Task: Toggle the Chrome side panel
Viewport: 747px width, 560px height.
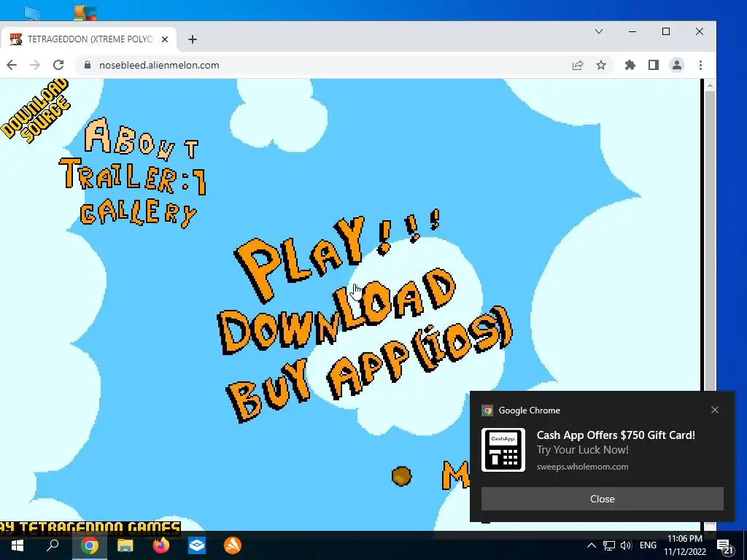Action: point(653,65)
